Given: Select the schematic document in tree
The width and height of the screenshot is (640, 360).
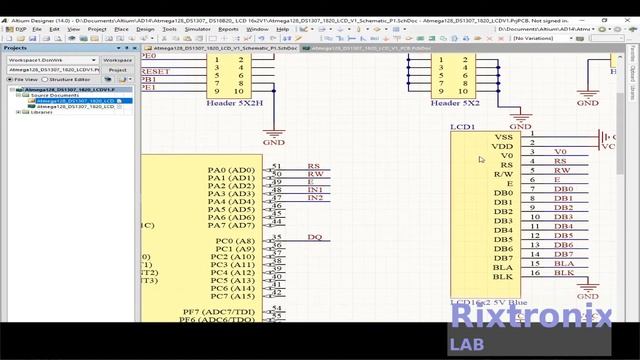Looking at the screenshot, I should click(76, 100).
